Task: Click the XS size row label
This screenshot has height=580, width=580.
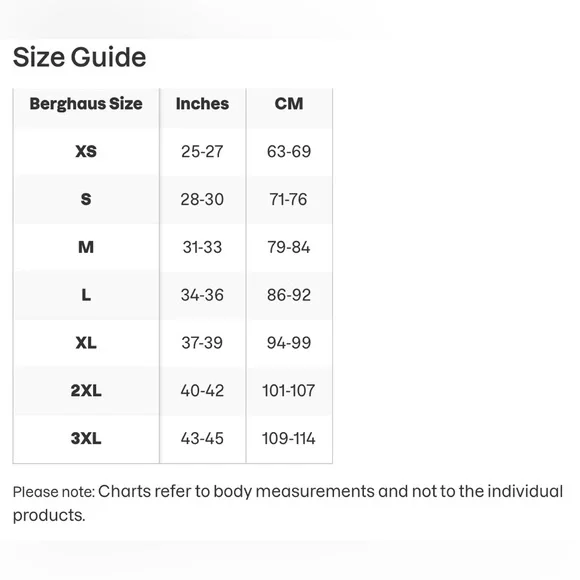Action: pos(86,151)
